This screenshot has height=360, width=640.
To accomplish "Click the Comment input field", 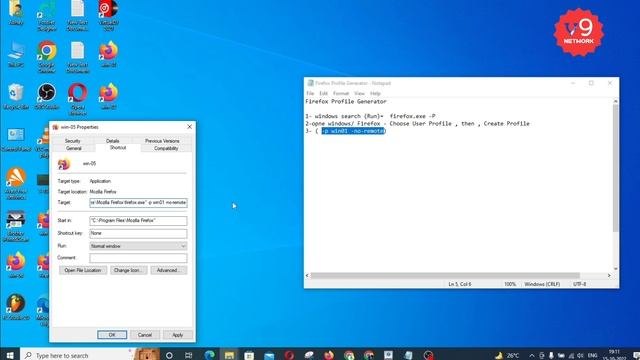I will (x=138, y=258).
